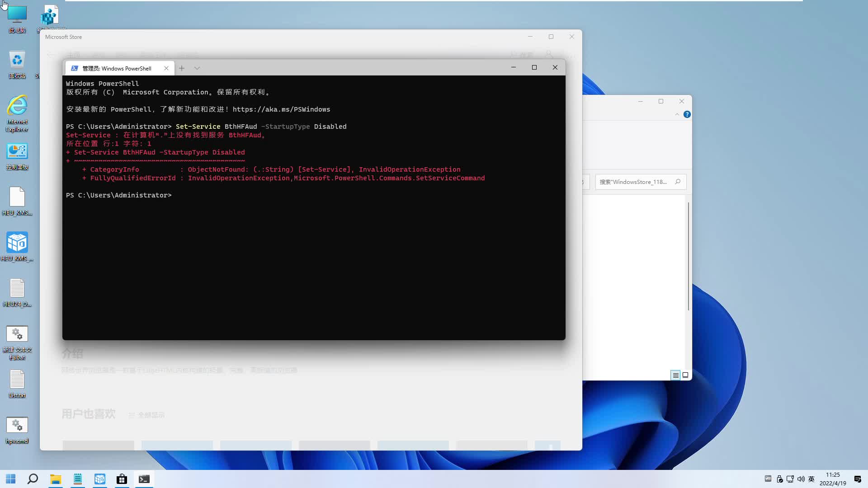The width and height of the screenshot is (868, 488).
Task: Click the CategoryInfo error line
Action: (271, 169)
